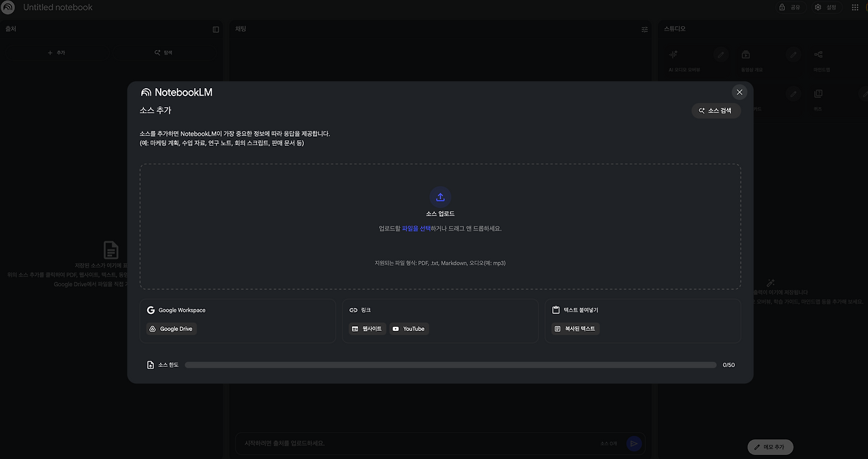Click the 0/50 source count
Viewport: 868px width, 459px height.
(729, 365)
